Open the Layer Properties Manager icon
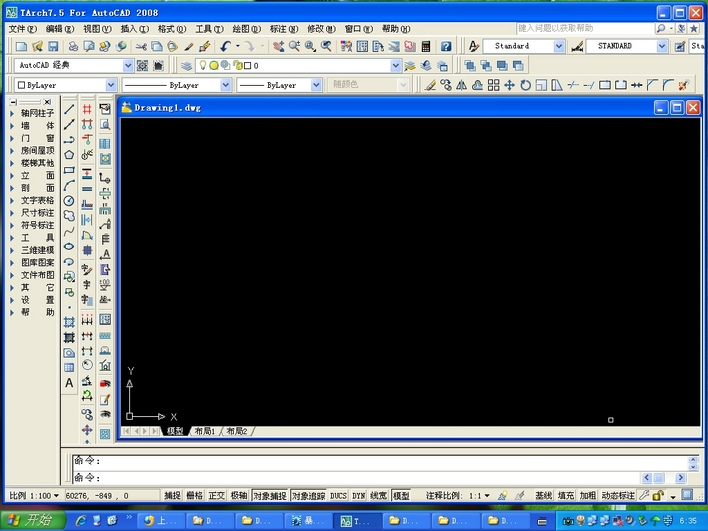 [x=186, y=66]
